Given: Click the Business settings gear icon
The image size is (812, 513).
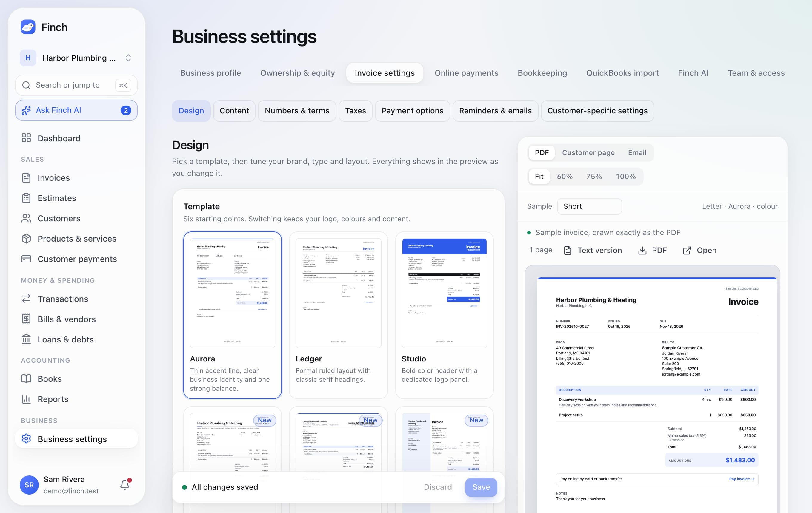Looking at the screenshot, I should pos(26,438).
